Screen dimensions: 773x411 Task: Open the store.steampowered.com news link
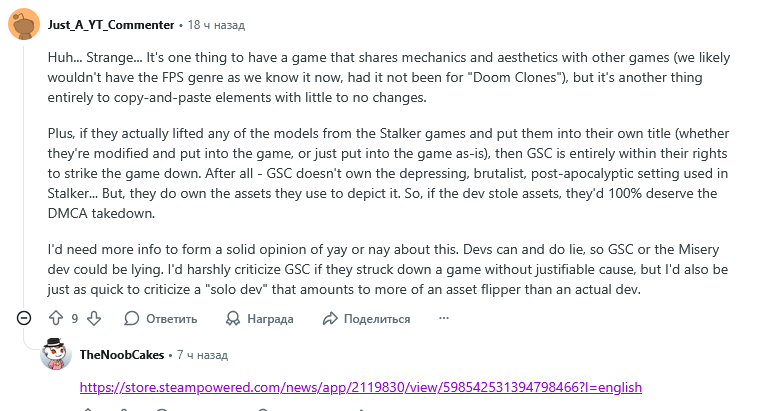[360, 387]
